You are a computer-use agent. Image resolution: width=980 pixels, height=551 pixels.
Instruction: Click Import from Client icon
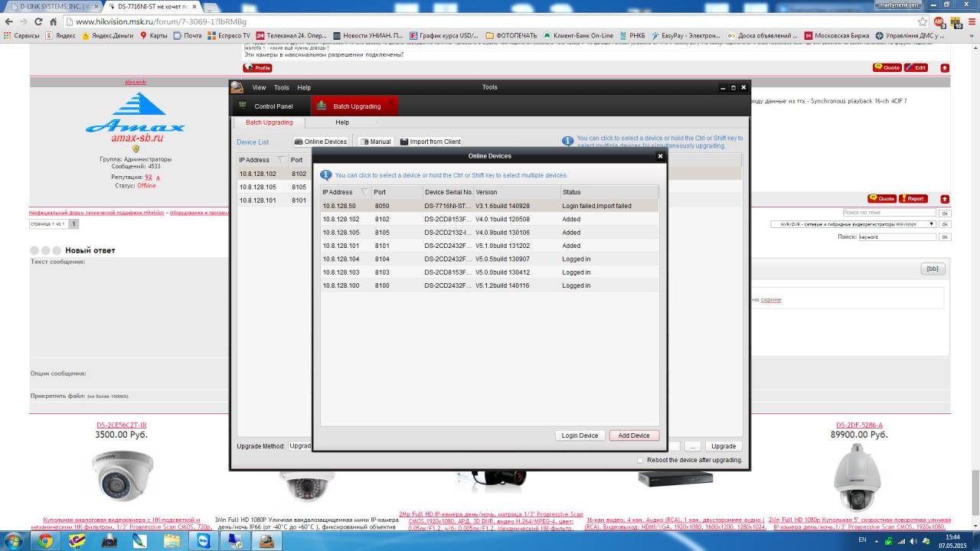pyautogui.click(x=404, y=142)
